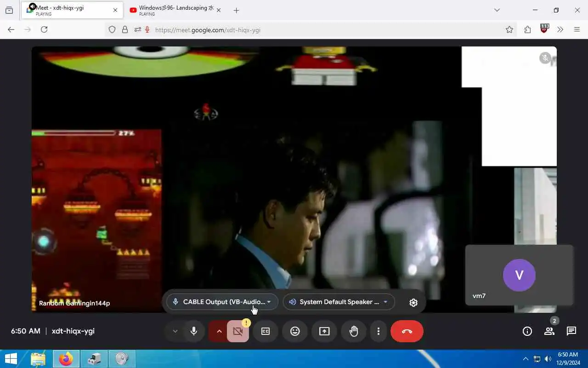
Task: Open site permissions icon
Action: coord(137,29)
